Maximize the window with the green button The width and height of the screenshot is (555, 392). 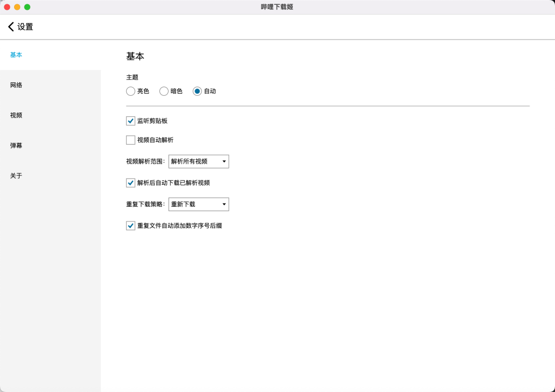pyautogui.click(x=27, y=7)
